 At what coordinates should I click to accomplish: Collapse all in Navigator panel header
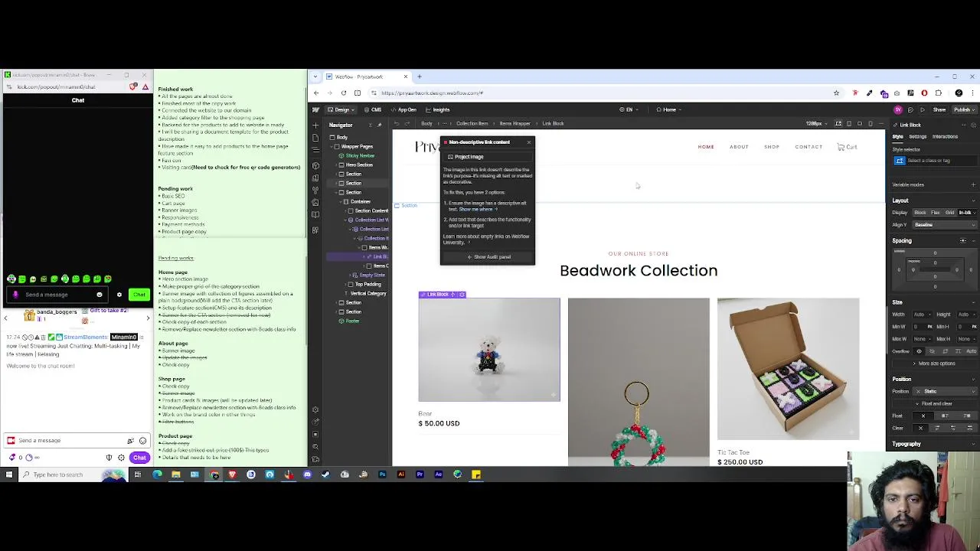[x=371, y=126]
